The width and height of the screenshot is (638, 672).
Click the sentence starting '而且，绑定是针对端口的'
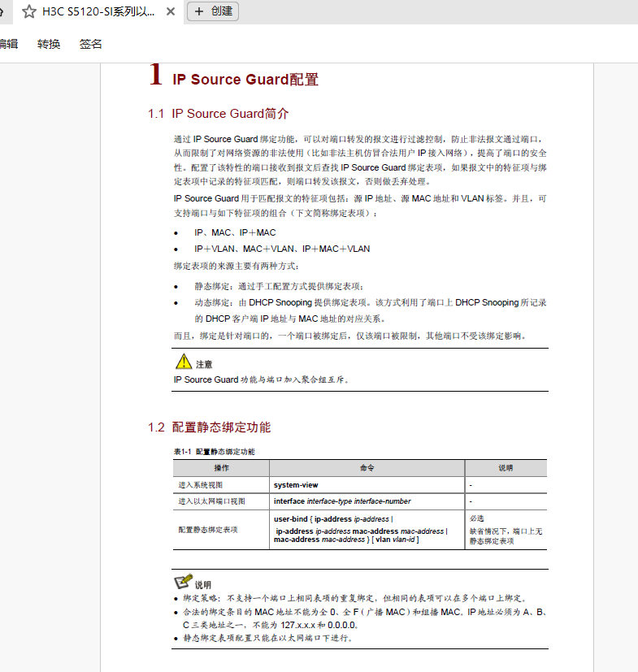click(x=350, y=336)
